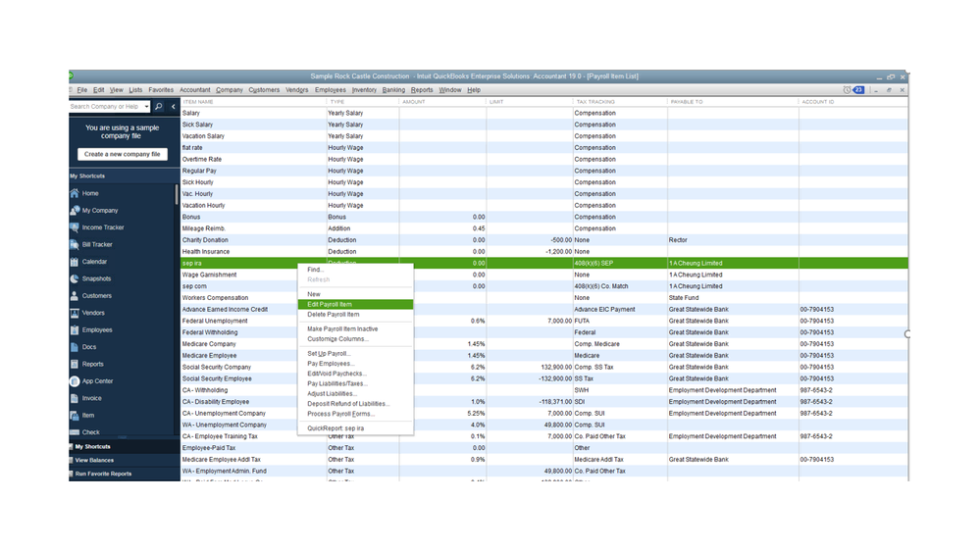This screenshot has width=980, height=551.
Task: Select the Medicare Company row
Action: [x=543, y=344]
